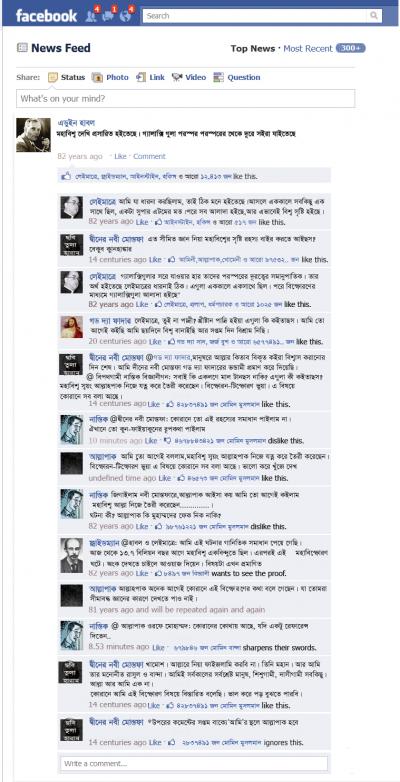Open the main post author's profile photo
Viewport: 400px width, 782px height.
[33, 135]
